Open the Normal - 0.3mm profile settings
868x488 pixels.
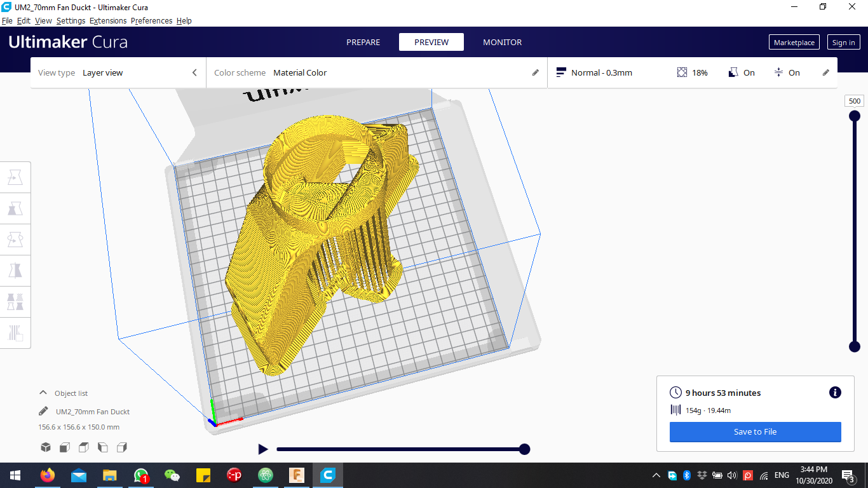[594, 72]
